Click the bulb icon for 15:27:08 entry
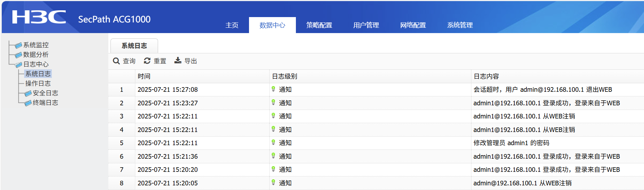Screen dimensions: 644x190 click(273, 89)
